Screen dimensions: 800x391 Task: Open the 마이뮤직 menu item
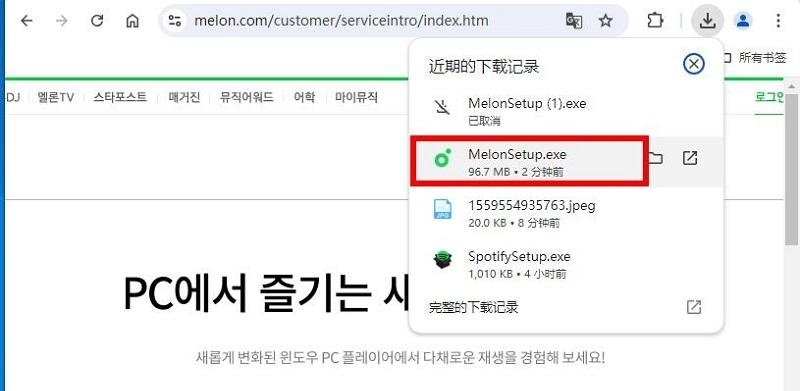coord(356,97)
